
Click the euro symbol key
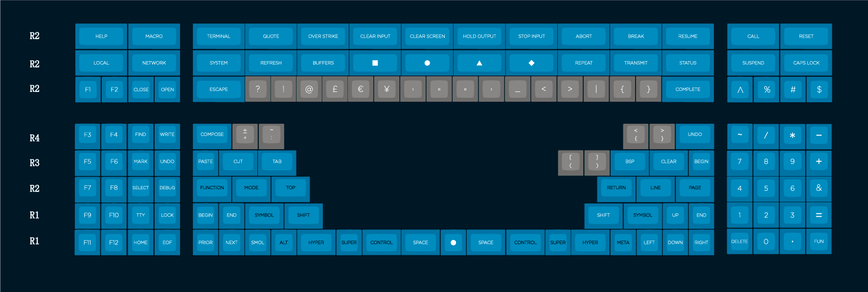[x=361, y=90]
